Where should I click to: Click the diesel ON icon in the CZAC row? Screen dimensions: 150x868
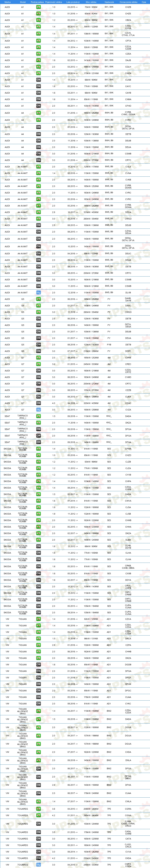tap(39, 403)
